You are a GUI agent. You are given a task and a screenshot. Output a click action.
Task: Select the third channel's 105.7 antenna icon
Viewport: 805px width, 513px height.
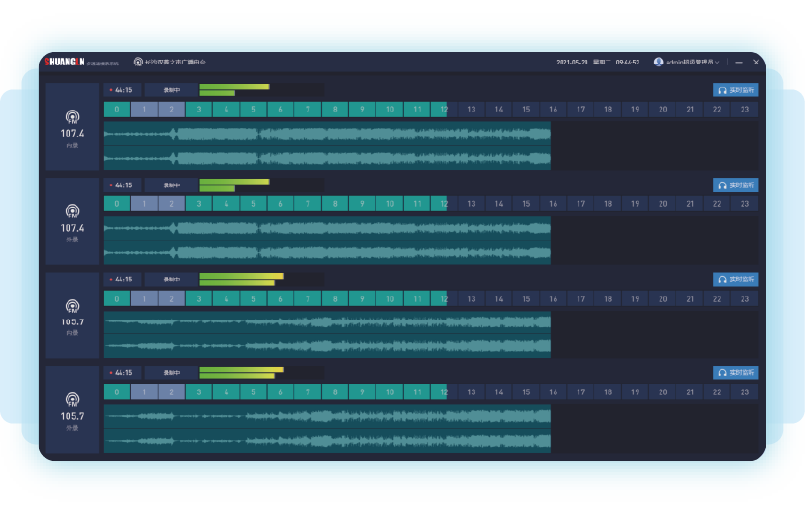click(x=72, y=305)
